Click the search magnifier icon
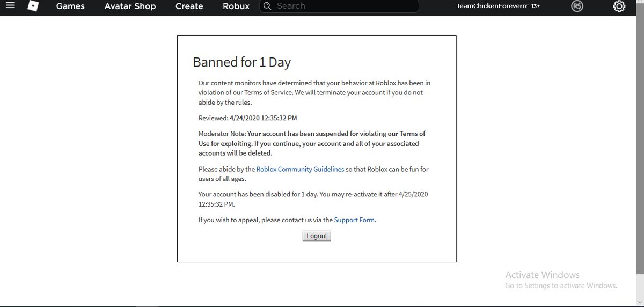 coord(267,6)
